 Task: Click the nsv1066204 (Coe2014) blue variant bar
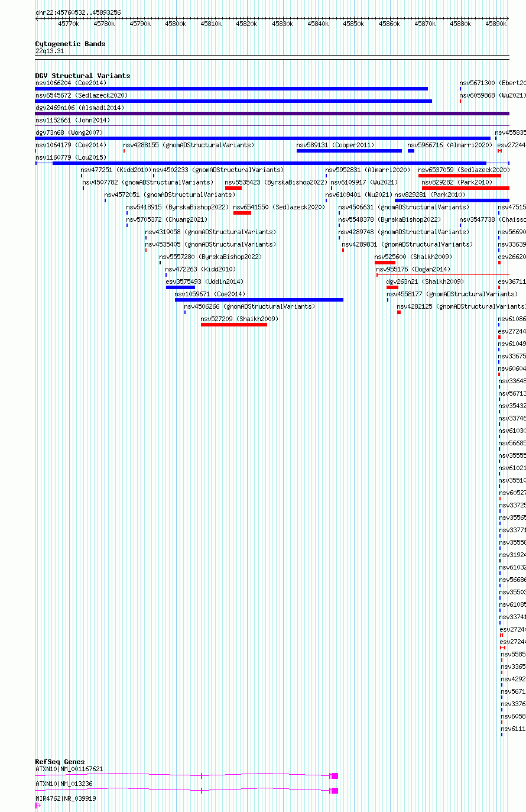[231, 89]
